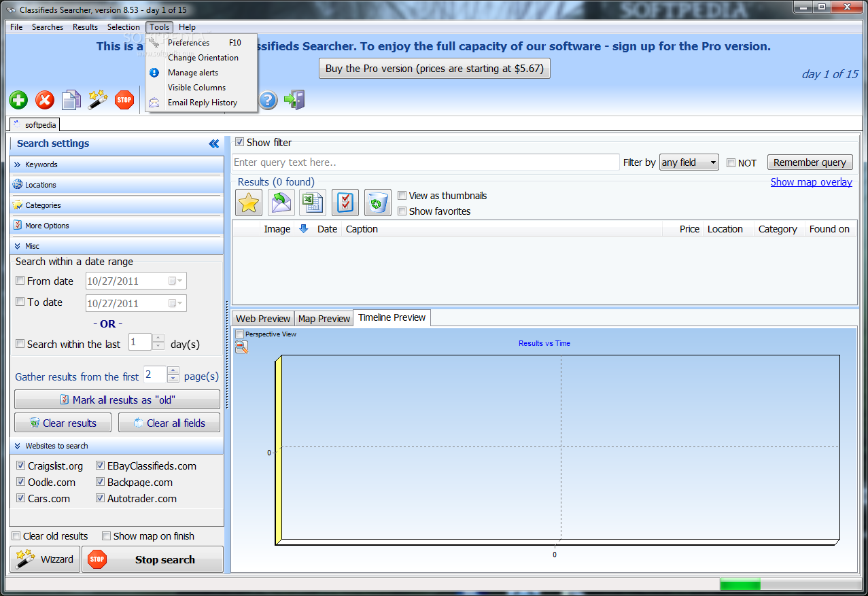
Task: Click the Clear all fields button
Action: click(169, 423)
